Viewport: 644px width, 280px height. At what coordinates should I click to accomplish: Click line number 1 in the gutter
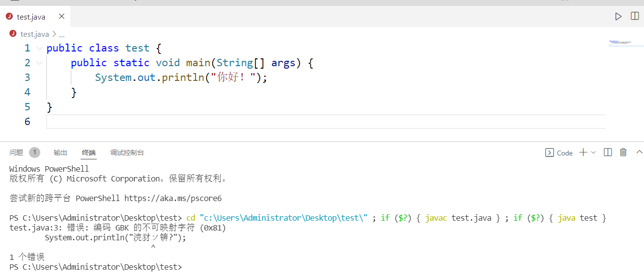point(28,48)
